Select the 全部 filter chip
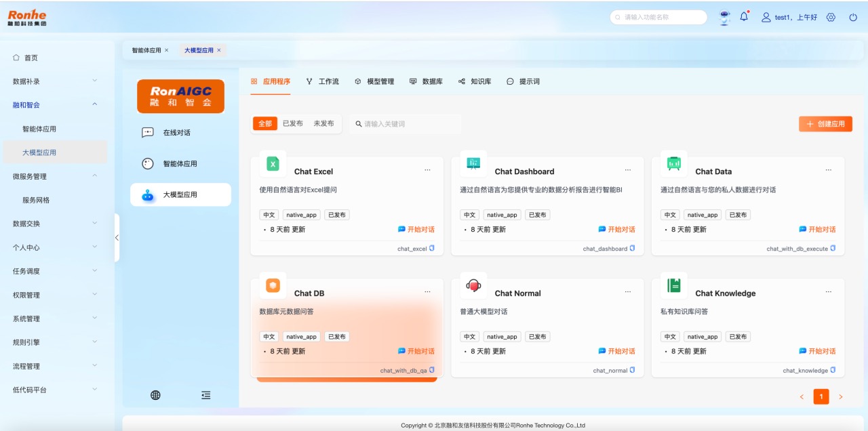The width and height of the screenshot is (868, 431). point(266,123)
